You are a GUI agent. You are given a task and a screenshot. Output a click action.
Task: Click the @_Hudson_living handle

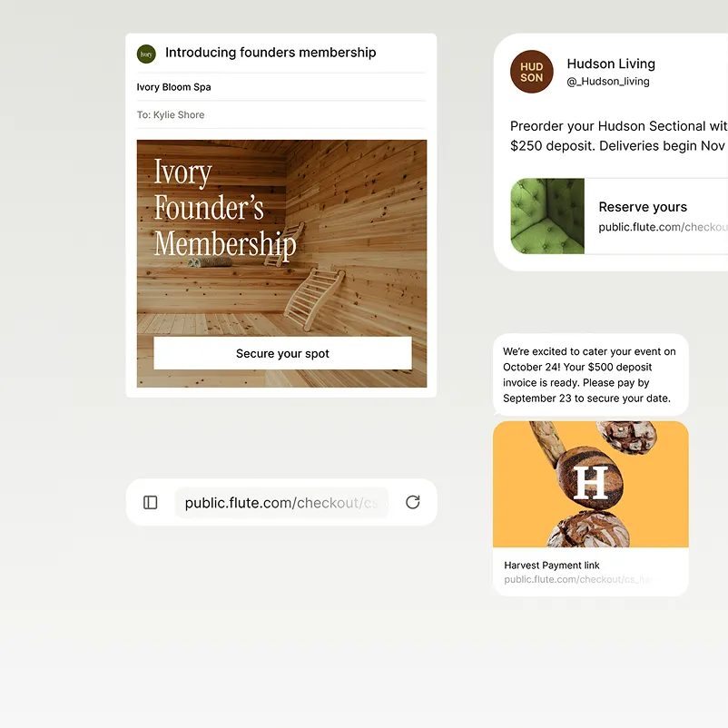[608, 82]
